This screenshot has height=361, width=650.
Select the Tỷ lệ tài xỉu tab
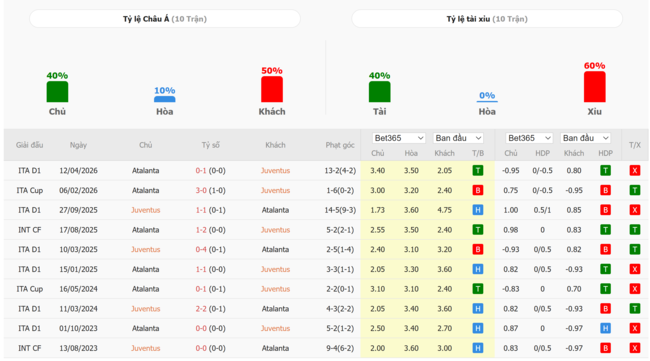point(487,19)
